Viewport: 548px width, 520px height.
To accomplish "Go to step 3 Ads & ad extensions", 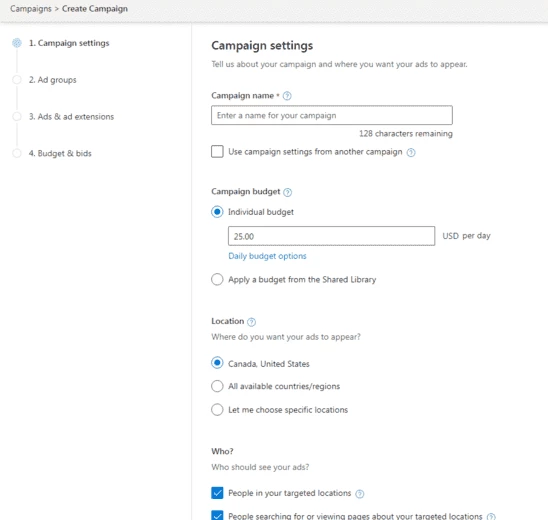I will 71,117.
